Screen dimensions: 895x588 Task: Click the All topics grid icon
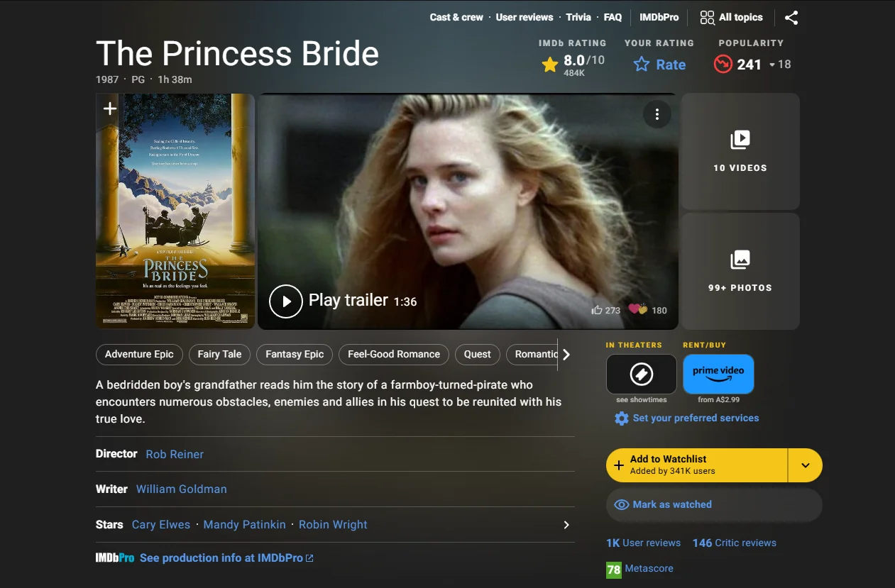tap(707, 17)
